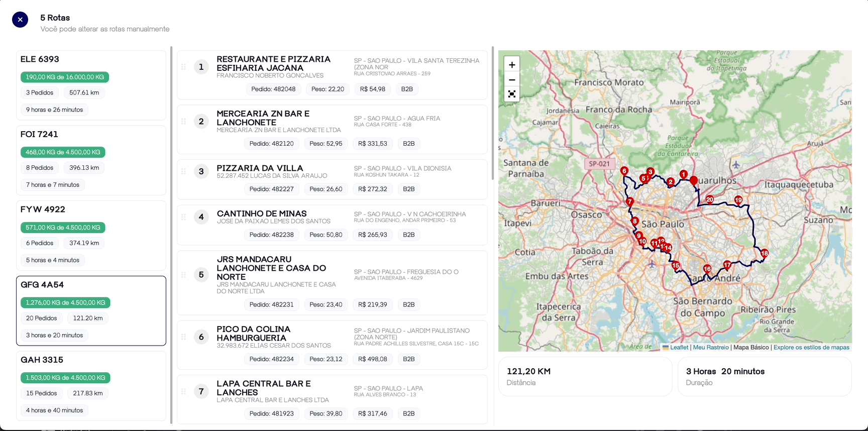Click Pedido 482234 tag on stop 6

tap(271, 359)
